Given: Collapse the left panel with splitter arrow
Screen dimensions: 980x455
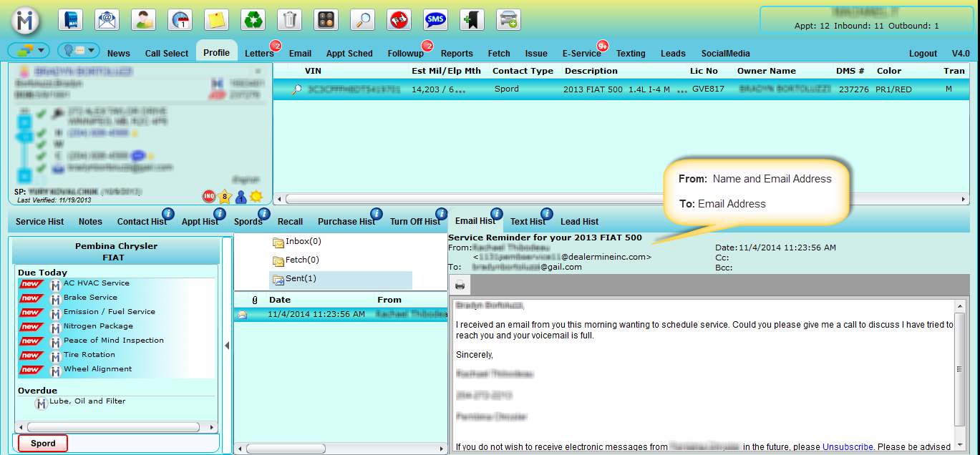Looking at the screenshot, I should (227, 346).
